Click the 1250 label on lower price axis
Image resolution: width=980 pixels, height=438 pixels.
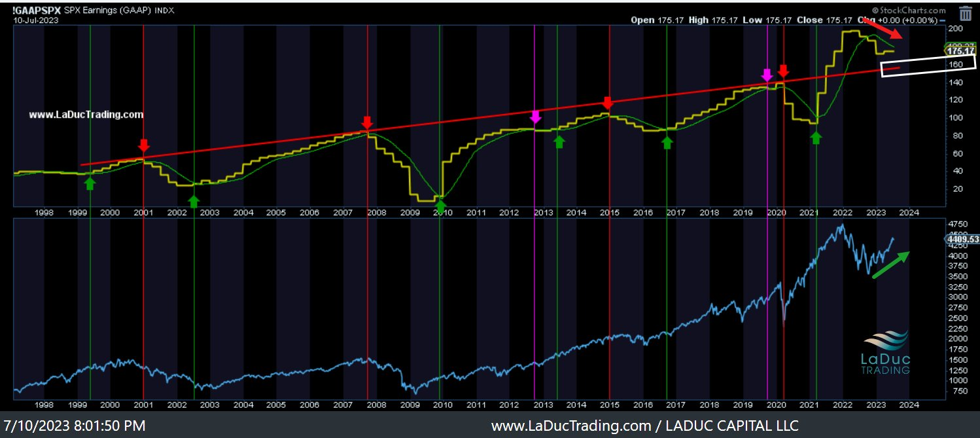[x=958, y=370]
